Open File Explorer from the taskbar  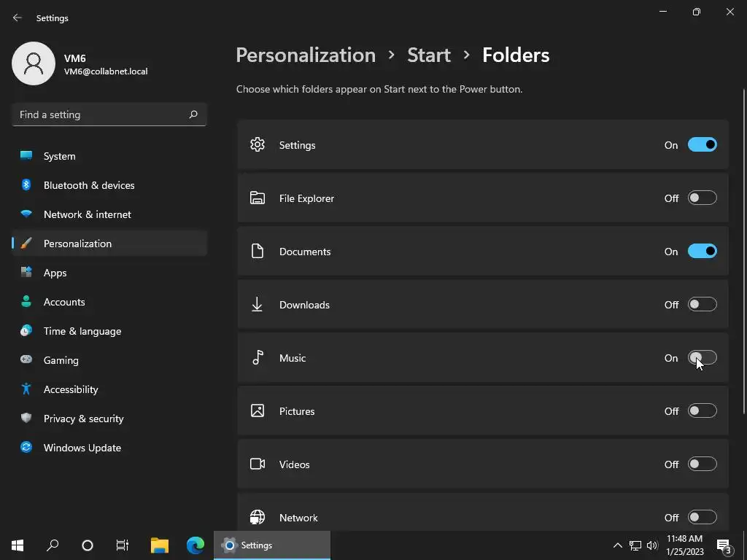coord(160,545)
